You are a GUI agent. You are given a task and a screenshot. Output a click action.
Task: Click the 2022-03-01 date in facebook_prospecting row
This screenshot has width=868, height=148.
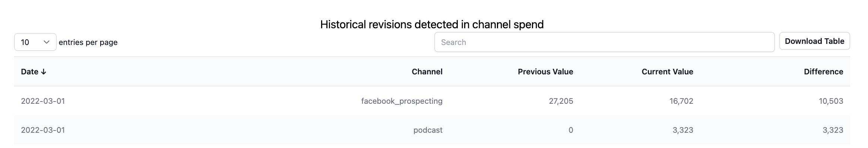(43, 101)
